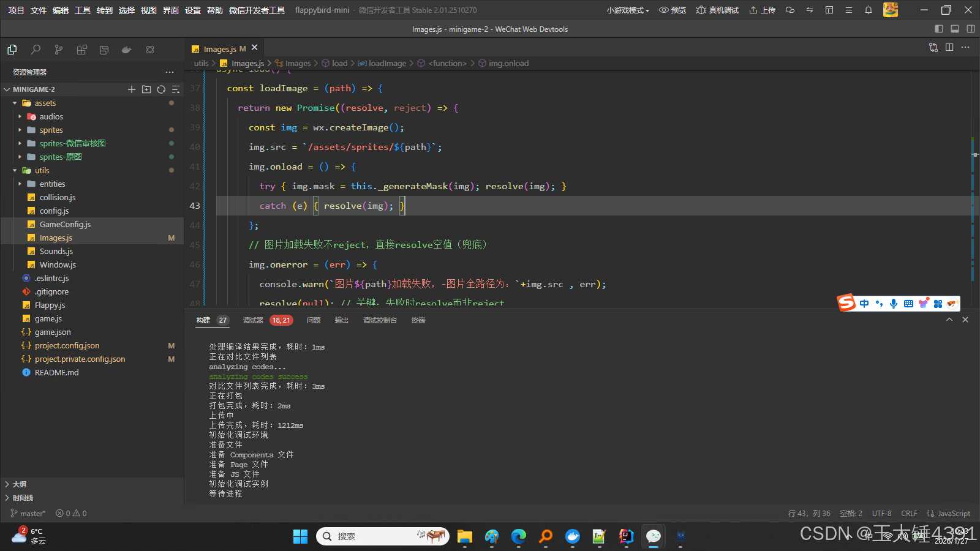Viewport: 980px width, 551px height.
Task: Click the notification bell icon
Action: [868, 10]
